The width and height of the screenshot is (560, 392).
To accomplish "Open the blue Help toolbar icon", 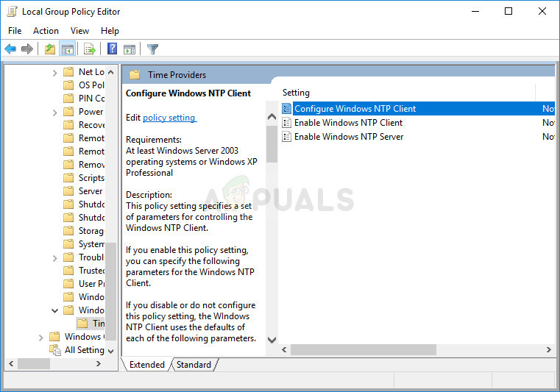I will pos(112,49).
